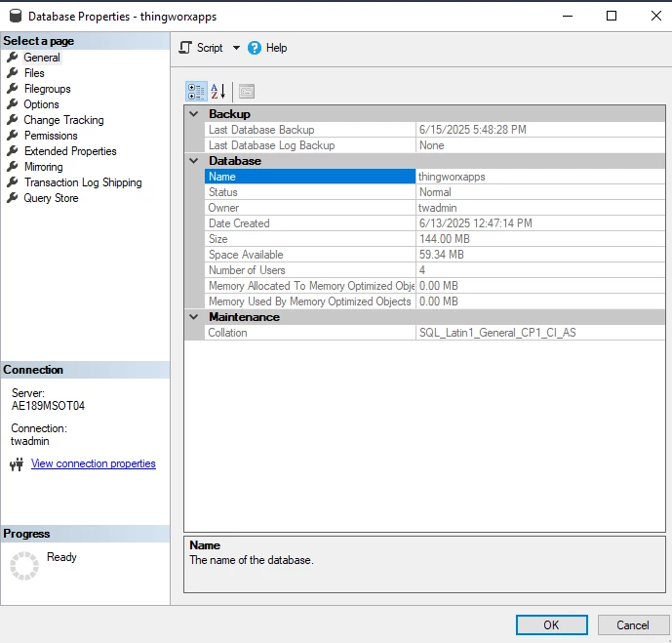The image size is (672, 643).
Task: Click the thingworxapps name value
Action: pos(452,177)
